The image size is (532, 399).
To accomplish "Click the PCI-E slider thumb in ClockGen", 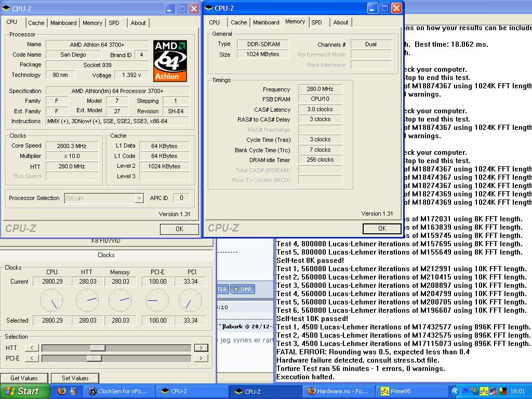I will click(94, 358).
